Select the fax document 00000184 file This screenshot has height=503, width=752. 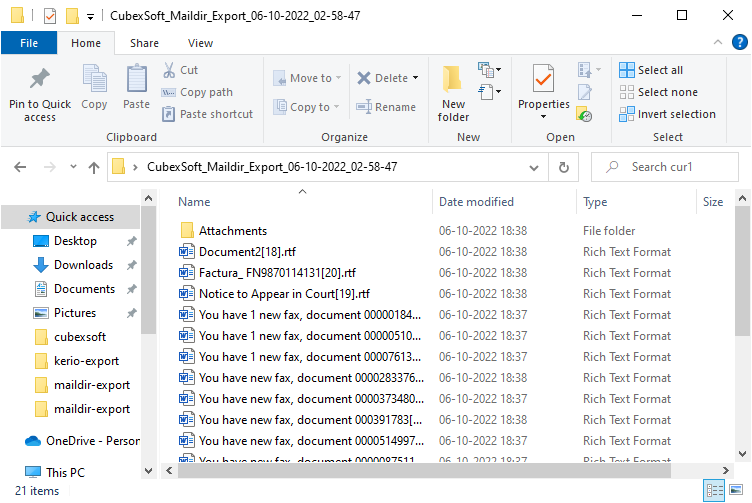(310, 315)
